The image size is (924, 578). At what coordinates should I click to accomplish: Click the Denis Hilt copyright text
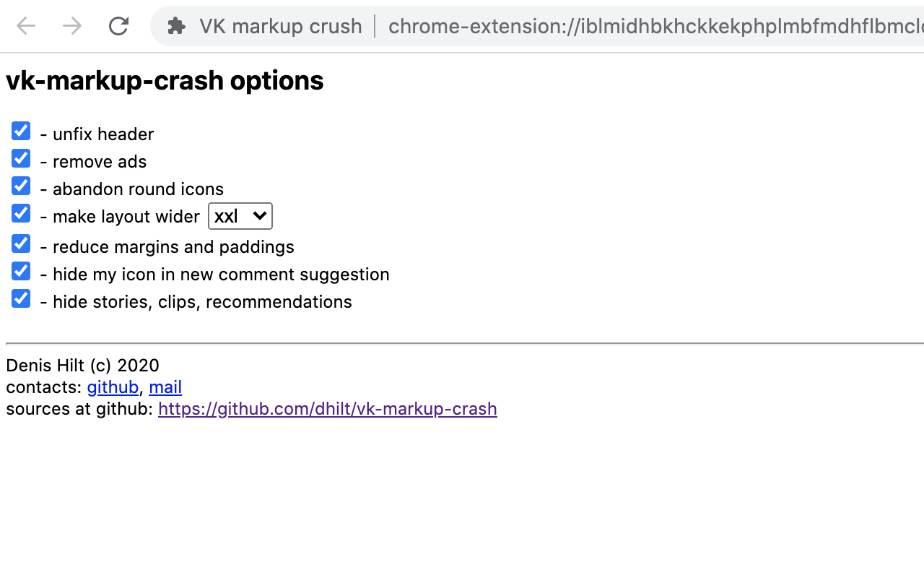[x=82, y=366]
